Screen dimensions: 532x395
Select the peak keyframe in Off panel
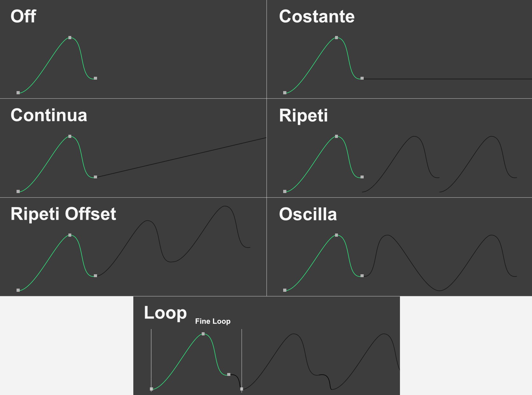click(x=70, y=38)
